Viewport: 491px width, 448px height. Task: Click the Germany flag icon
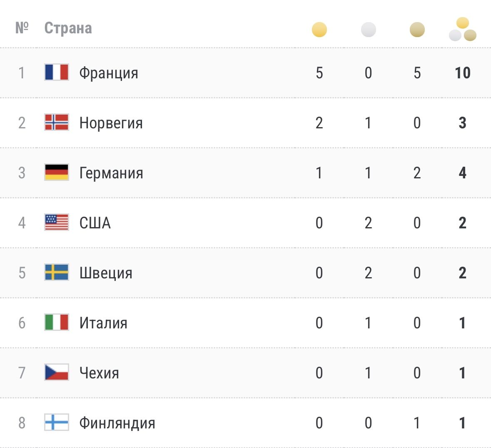[x=57, y=172]
